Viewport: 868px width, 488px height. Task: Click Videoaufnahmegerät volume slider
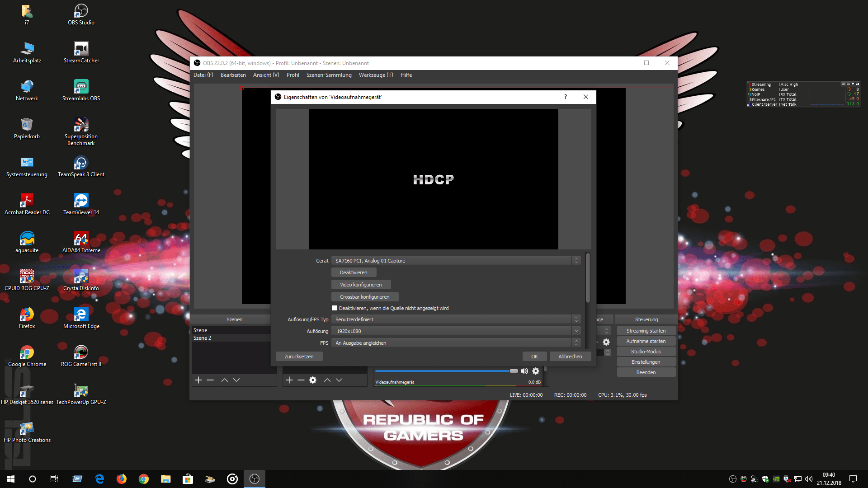[447, 371]
